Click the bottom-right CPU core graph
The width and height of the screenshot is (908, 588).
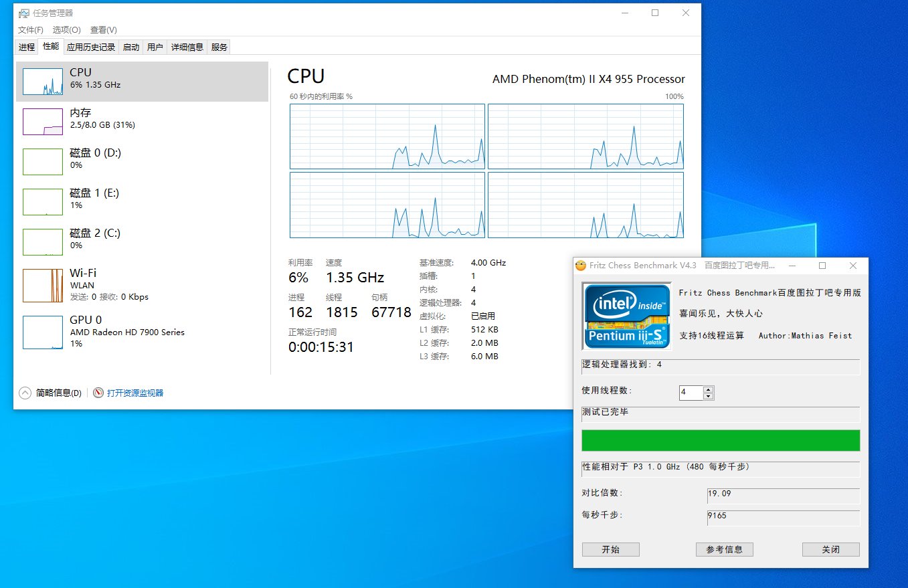[585, 205]
